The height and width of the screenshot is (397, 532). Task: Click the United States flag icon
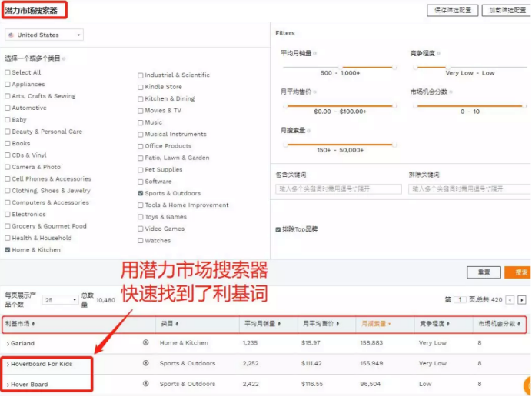(11, 35)
